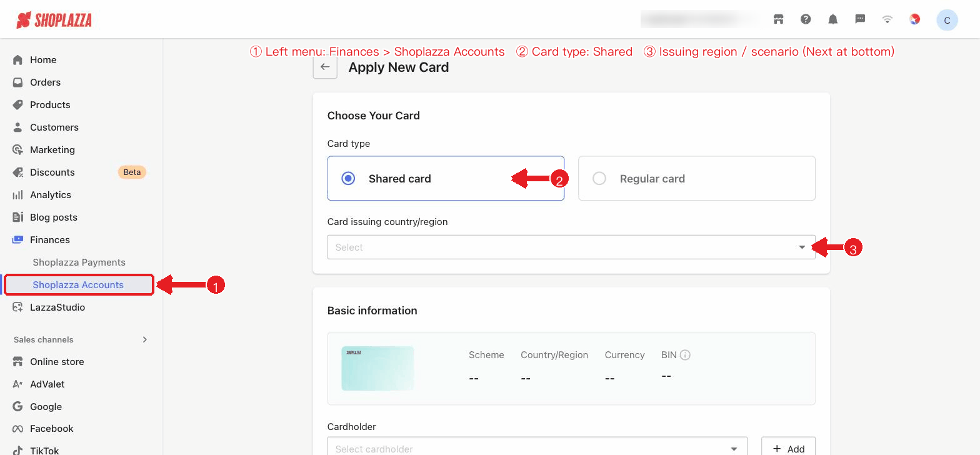The height and width of the screenshot is (455, 980).
Task: Click the Add cardholder button
Action: (788, 447)
